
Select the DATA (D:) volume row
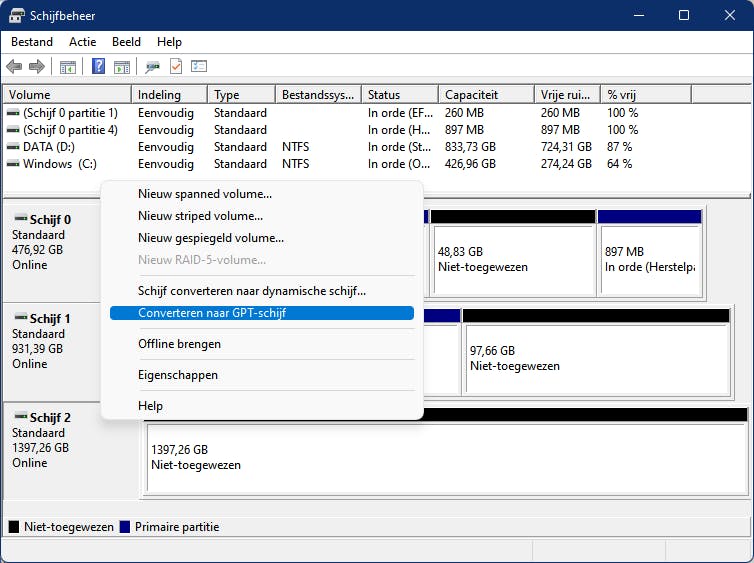point(50,146)
